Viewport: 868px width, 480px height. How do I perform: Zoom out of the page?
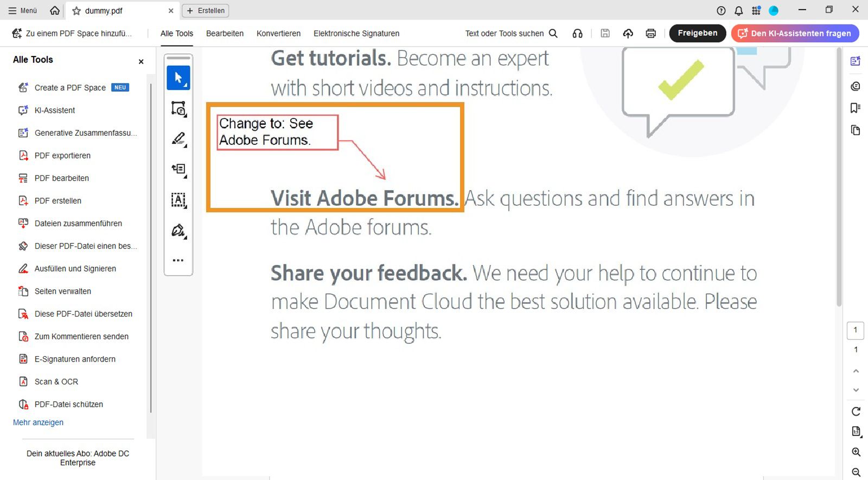(856, 472)
